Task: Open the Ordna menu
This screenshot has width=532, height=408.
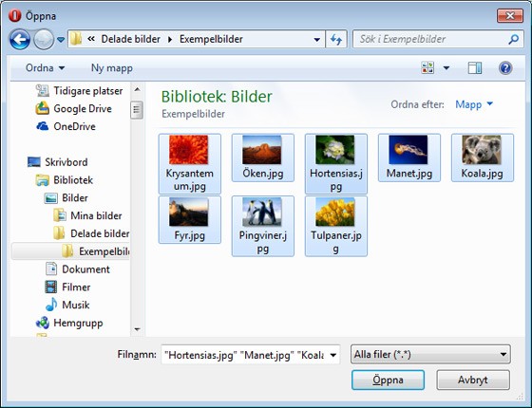Action: (46, 67)
